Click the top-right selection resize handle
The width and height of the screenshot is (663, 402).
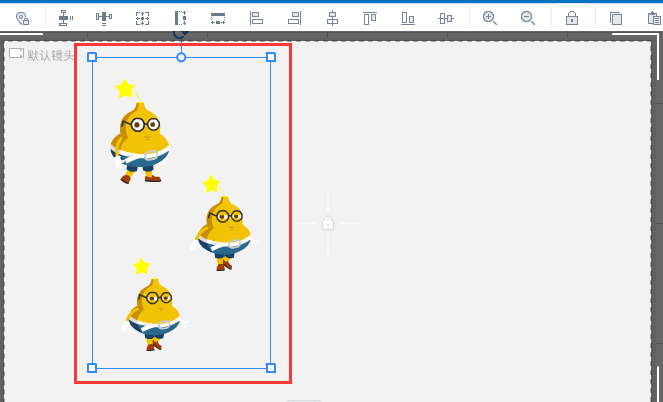[271, 57]
